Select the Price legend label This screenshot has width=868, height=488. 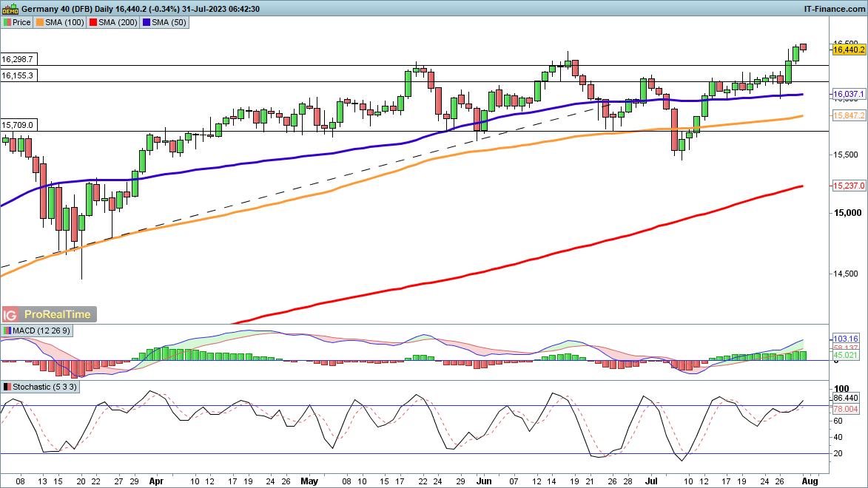[21, 22]
